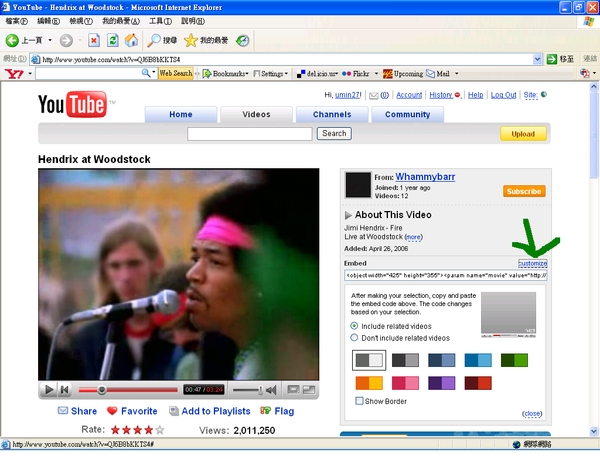Subscribe to Whammybarr's channel
The image size is (600, 469).
pos(524,191)
